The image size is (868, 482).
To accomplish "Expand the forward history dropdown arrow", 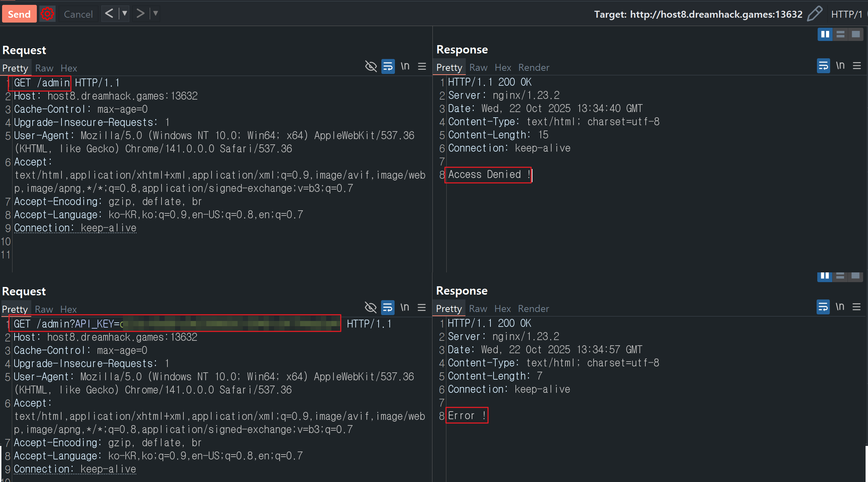I will click(x=156, y=14).
